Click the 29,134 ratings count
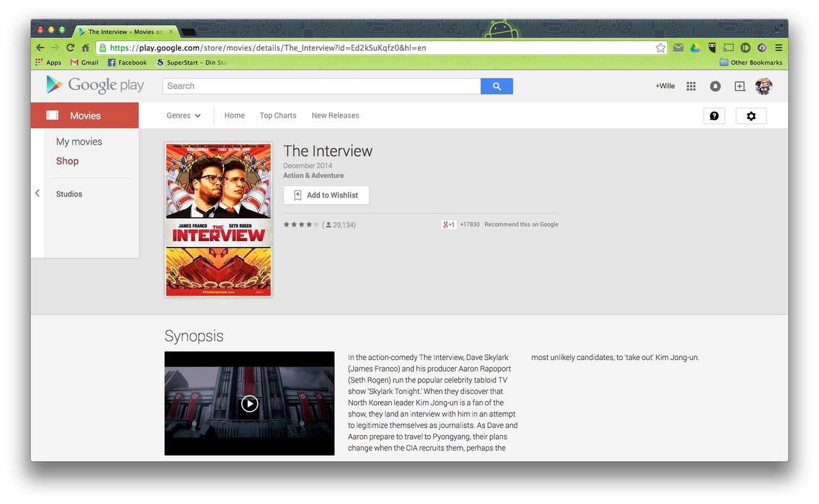Viewport: 819px width, 504px height. (340, 224)
